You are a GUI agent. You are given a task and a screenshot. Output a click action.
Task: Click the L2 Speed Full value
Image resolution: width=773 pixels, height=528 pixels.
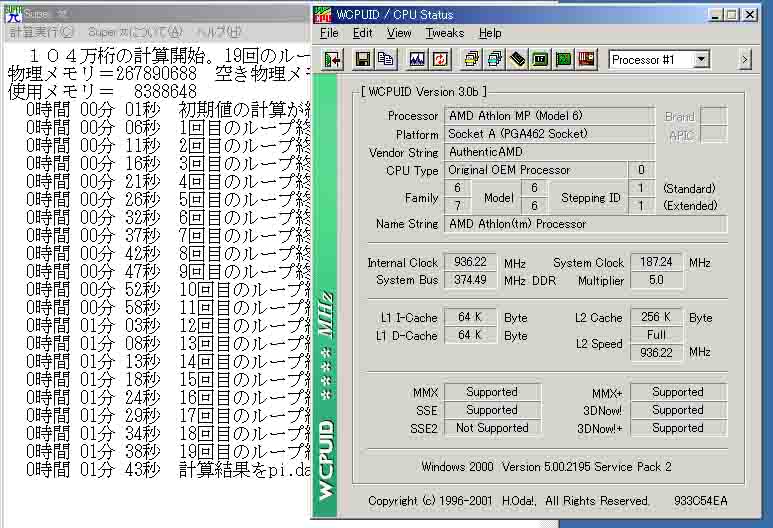(x=656, y=335)
